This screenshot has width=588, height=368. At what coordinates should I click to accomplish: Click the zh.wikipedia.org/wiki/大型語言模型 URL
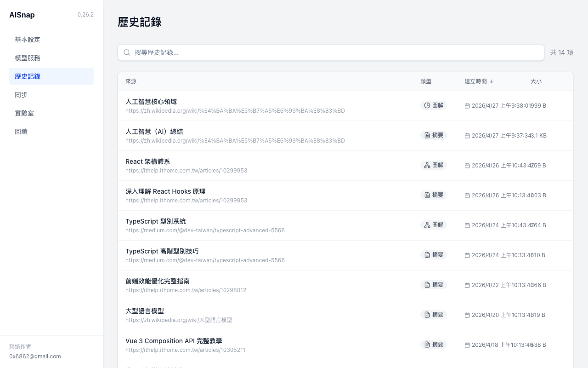[179, 320]
